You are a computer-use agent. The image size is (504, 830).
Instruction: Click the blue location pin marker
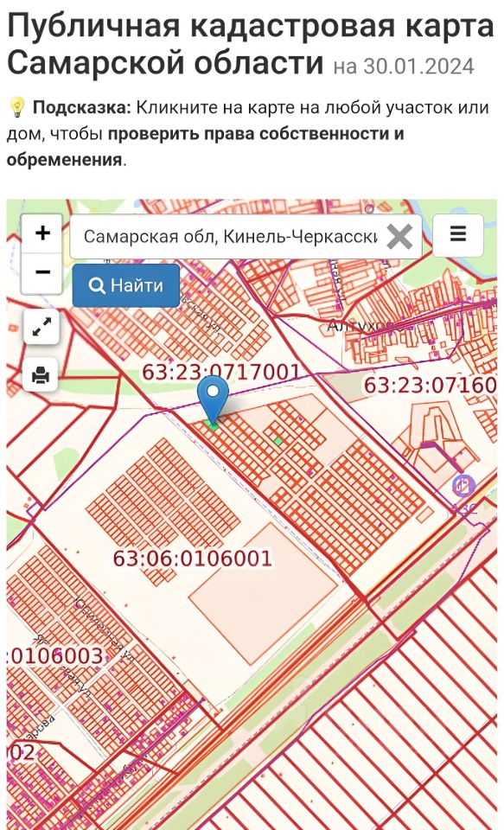(213, 400)
